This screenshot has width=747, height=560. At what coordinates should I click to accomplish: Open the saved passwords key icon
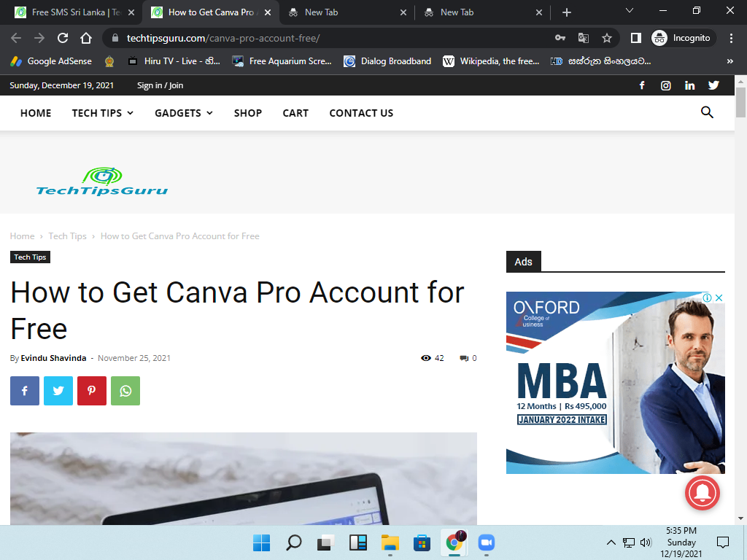point(560,38)
